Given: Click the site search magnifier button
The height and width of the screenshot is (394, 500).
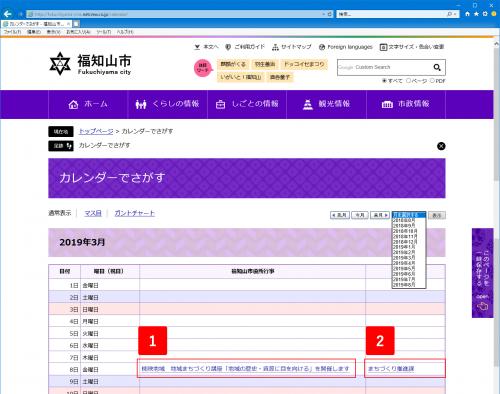Looking at the screenshot, I should pyautogui.click(x=437, y=67).
